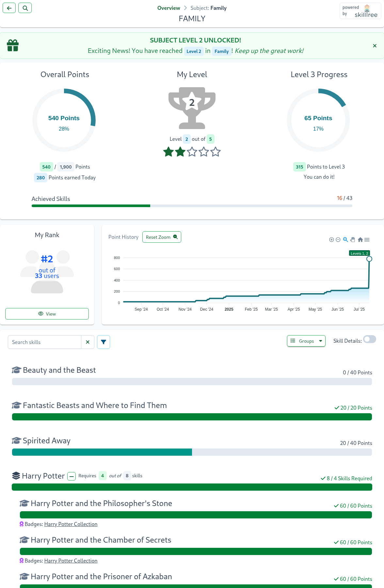Screen dimensions: 384x588
Task: Click the '280 Points earned Today' text
Action: point(65,178)
